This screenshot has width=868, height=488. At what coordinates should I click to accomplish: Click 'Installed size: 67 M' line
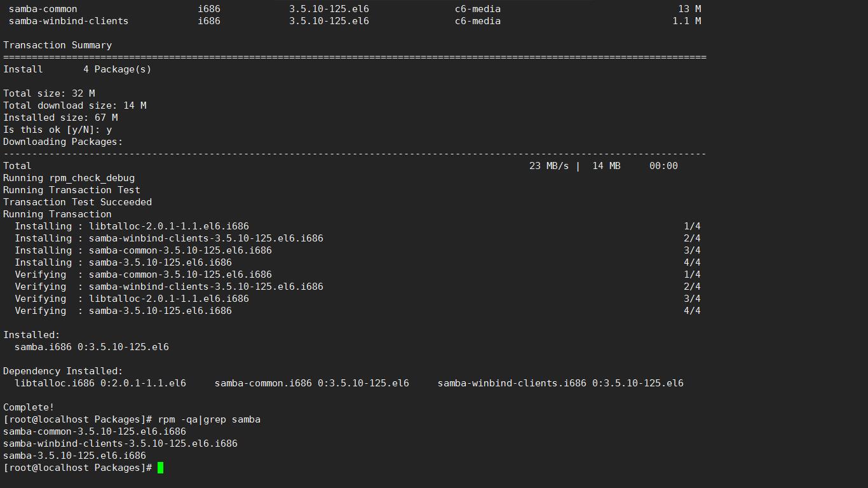[60, 118]
